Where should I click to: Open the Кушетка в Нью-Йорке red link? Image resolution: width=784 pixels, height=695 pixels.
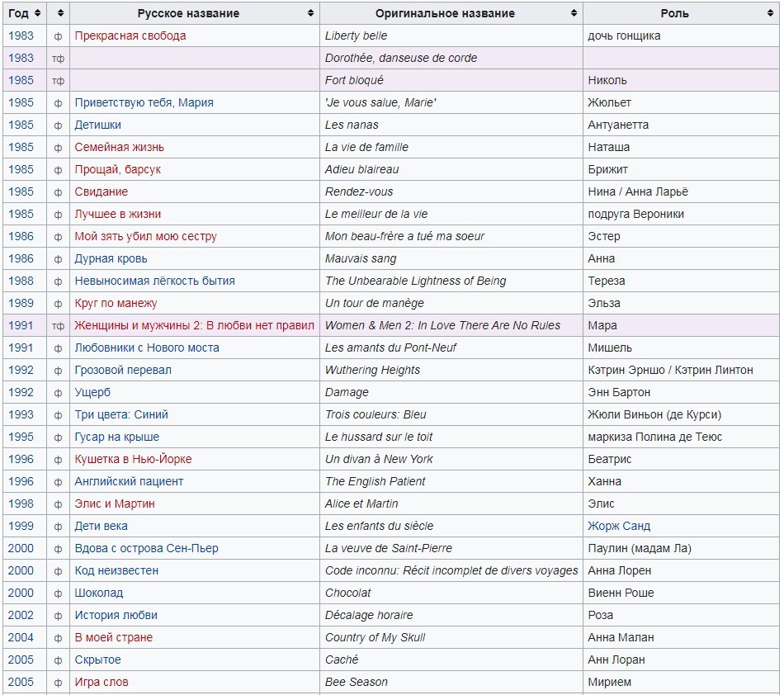pyautogui.click(x=133, y=459)
